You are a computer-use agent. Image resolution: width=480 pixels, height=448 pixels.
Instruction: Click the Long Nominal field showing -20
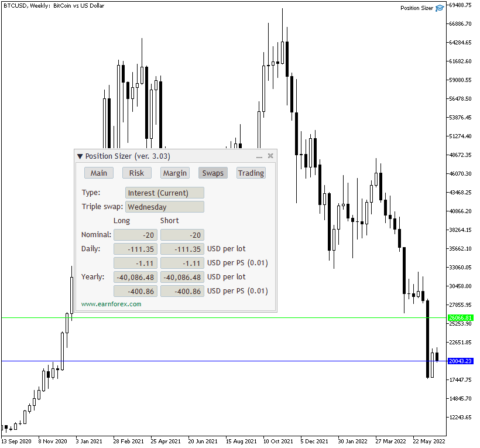[135, 234]
